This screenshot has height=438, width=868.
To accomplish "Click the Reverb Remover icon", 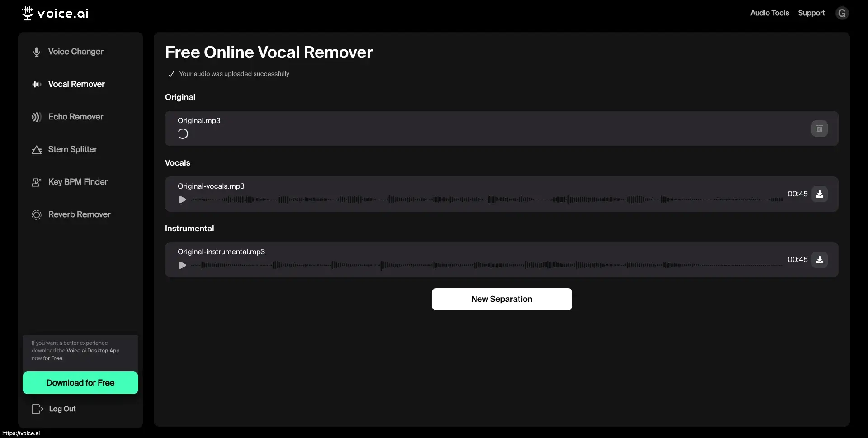I will point(37,215).
